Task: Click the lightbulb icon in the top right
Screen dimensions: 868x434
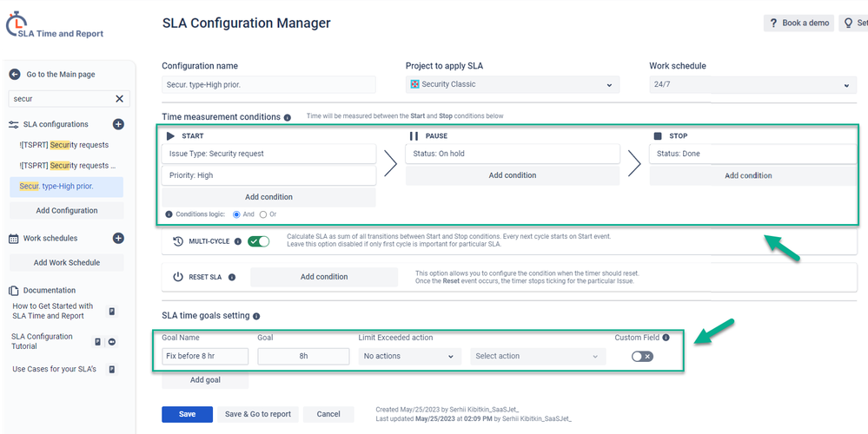Action: (x=847, y=23)
